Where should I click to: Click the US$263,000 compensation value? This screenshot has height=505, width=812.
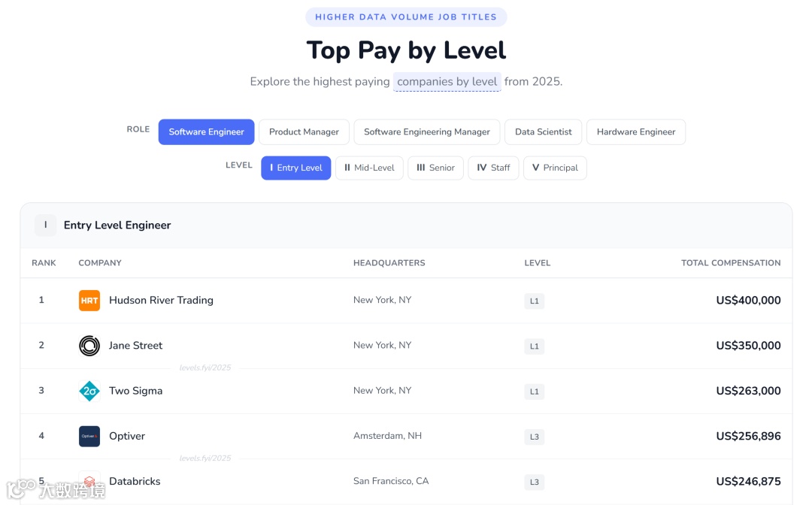pyautogui.click(x=748, y=391)
